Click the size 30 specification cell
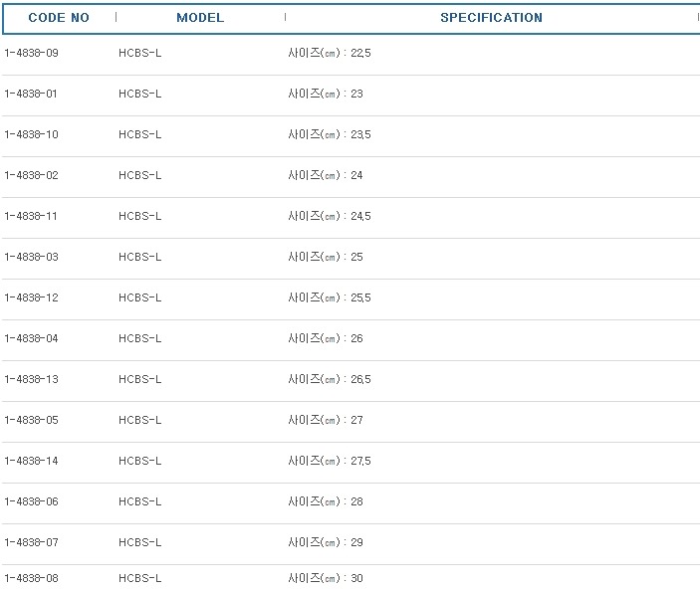700x592 pixels. click(x=326, y=578)
